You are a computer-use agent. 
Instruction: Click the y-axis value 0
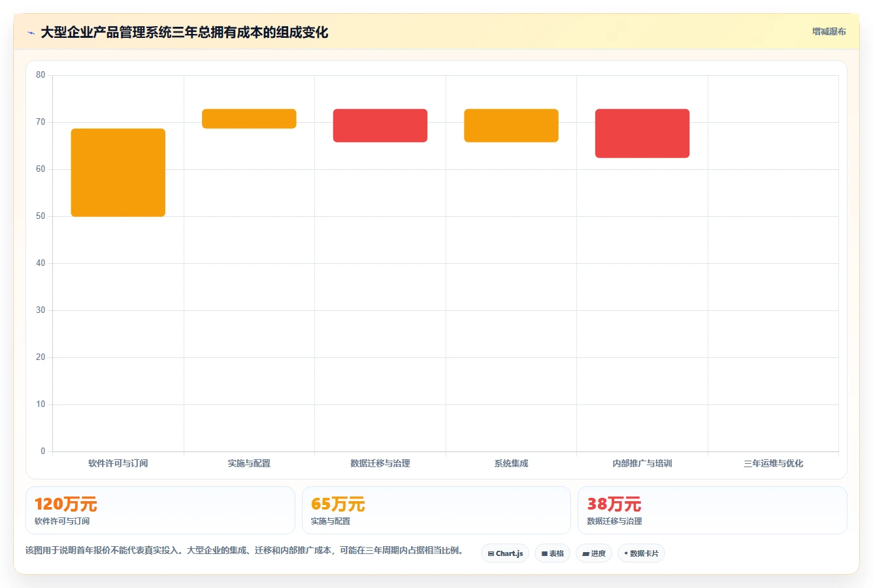click(43, 451)
